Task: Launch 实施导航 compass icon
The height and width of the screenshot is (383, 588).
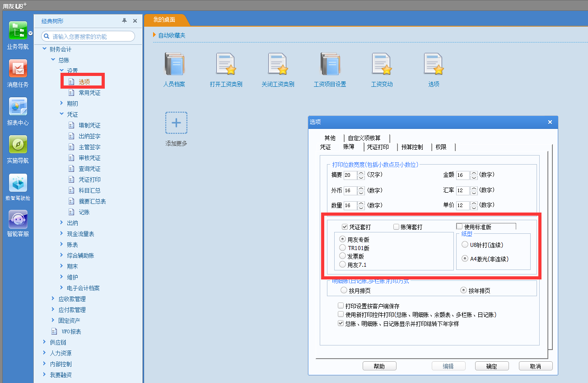Action: click(18, 145)
